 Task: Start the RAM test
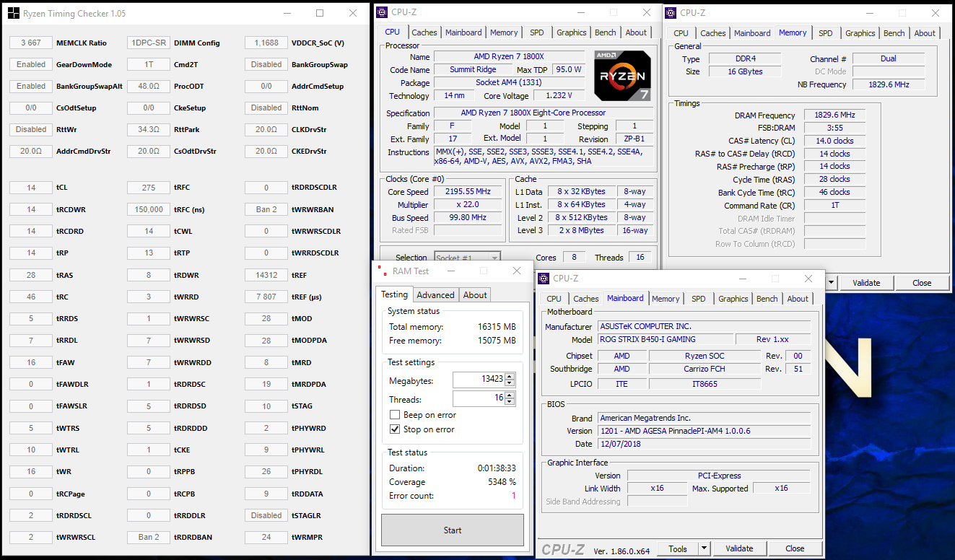[453, 530]
